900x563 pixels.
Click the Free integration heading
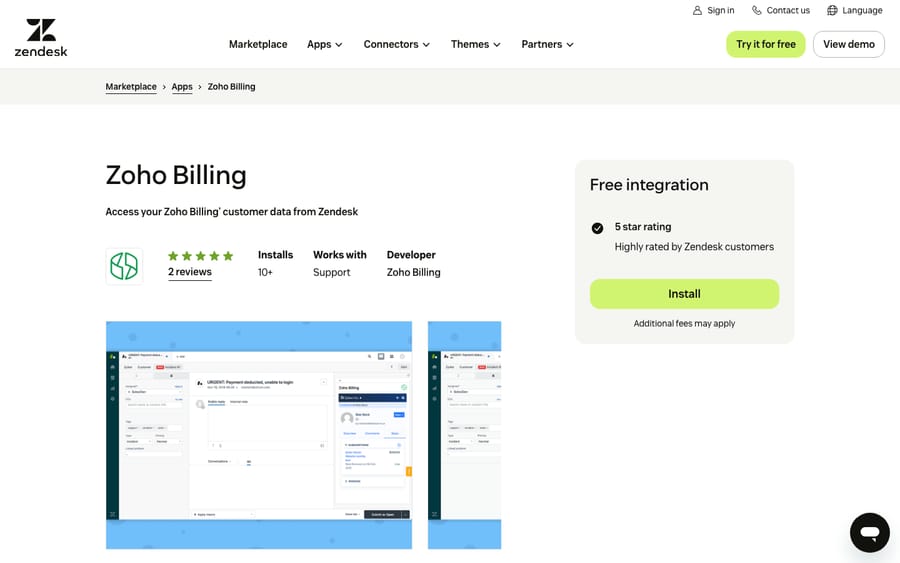coord(649,185)
